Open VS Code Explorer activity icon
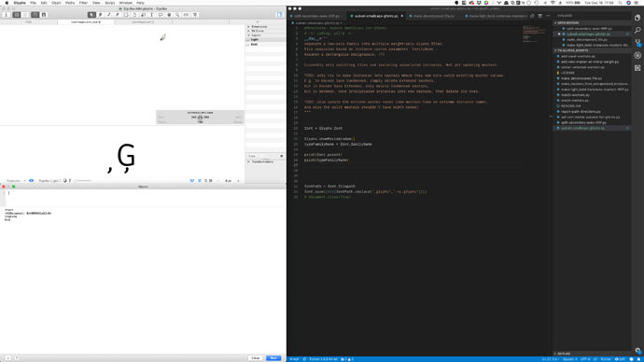This screenshot has height=362, width=644. coord(637,18)
